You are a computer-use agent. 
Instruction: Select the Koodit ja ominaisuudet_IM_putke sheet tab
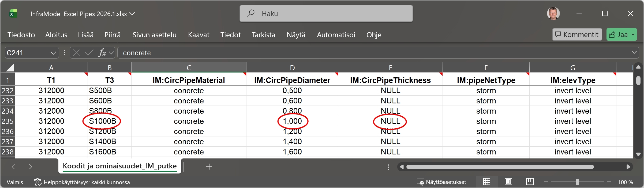point(120,166)
